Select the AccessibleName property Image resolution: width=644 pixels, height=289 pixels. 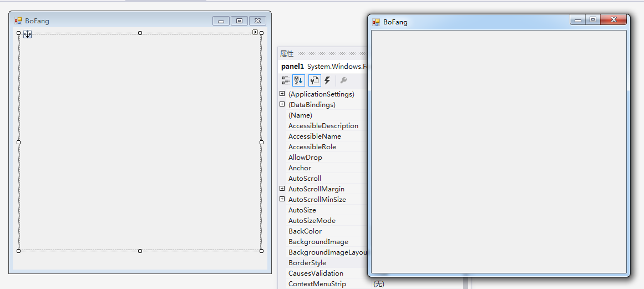tap(327, 136)
